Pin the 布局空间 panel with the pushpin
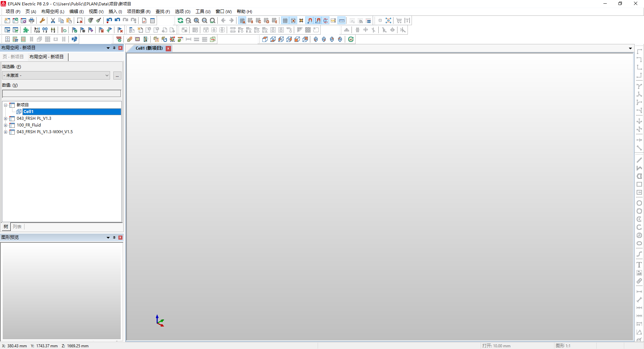The height and width of the screenshot is (349, 644). tap(114, 48)
